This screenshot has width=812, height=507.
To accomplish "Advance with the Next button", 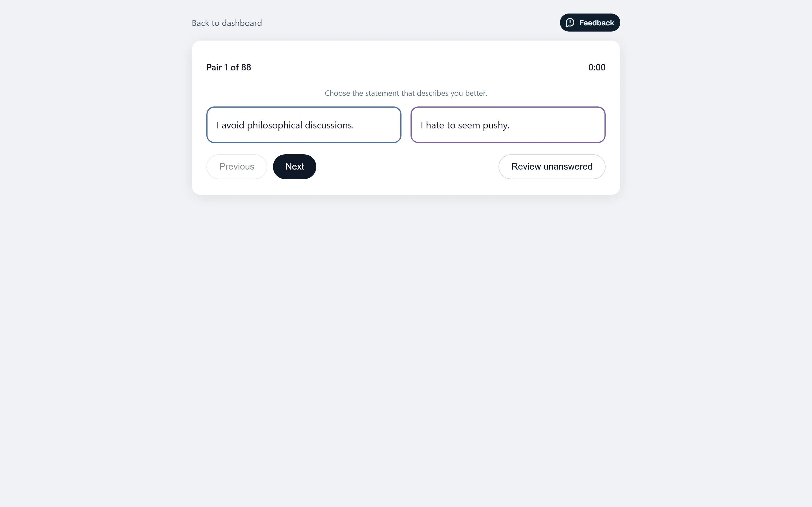I will point(295,167).
